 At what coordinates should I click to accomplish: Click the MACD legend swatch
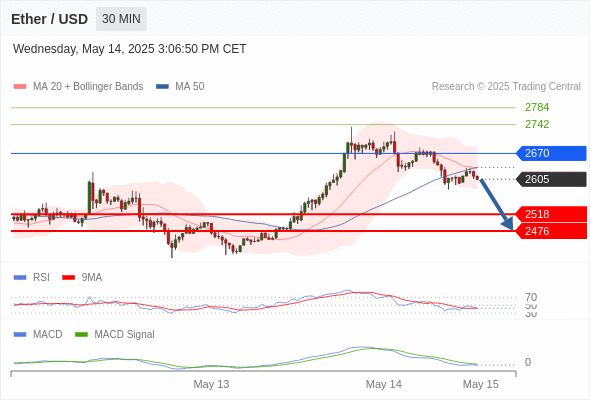20,334
